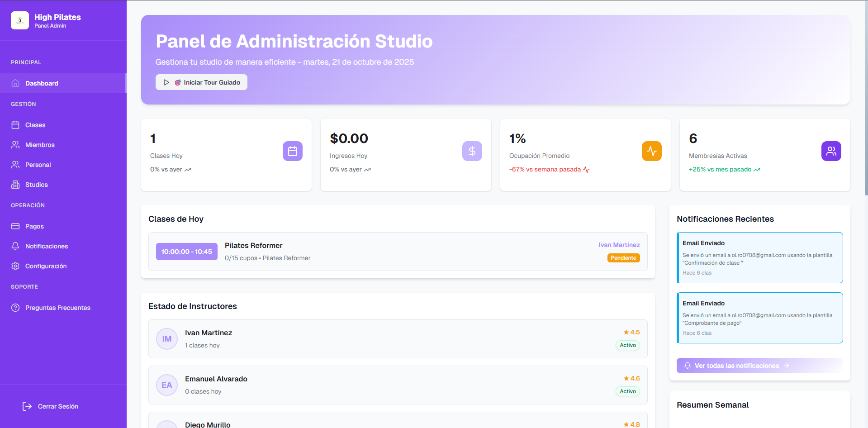Open the Pagos credit card icon
The width and height of the screenshot is (868, 428).
click(x=15, y=226)
